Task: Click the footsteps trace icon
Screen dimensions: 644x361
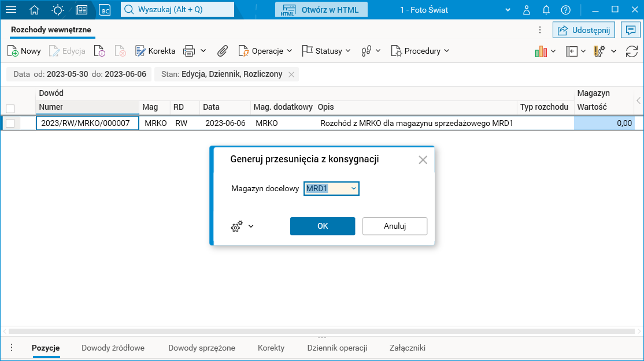Action: 367,51
